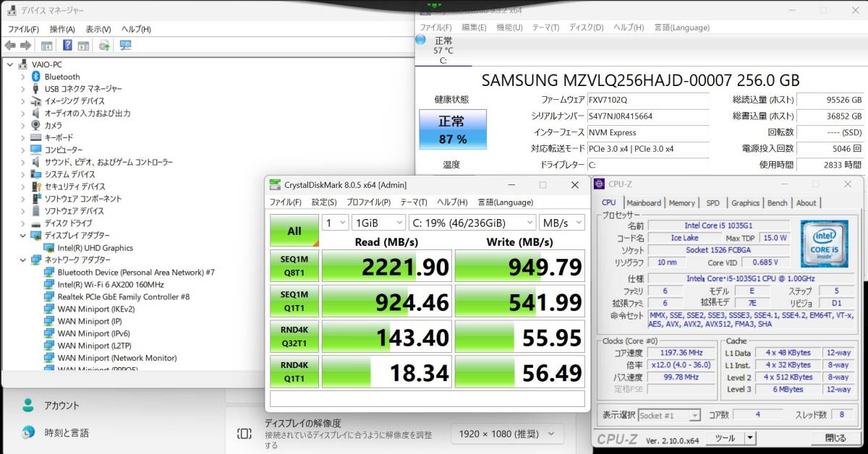Switch to the About tab in CPU-Z
The height and width of the screenshot is (454, 868).
click(x=806, y=203)
